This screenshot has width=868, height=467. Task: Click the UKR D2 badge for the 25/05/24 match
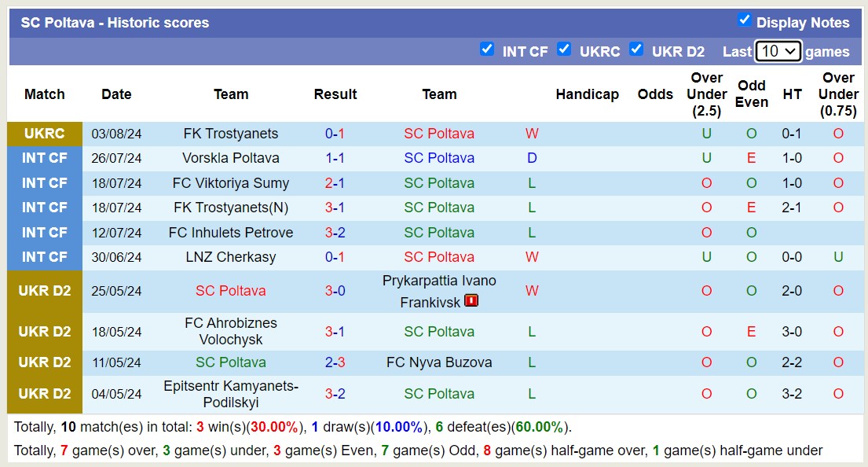pos(45,291)
